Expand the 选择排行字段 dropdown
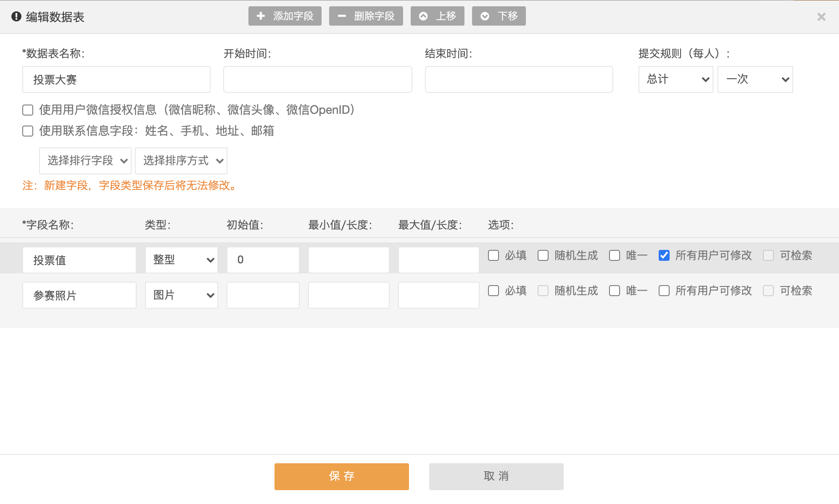 (x=85, y=161)
